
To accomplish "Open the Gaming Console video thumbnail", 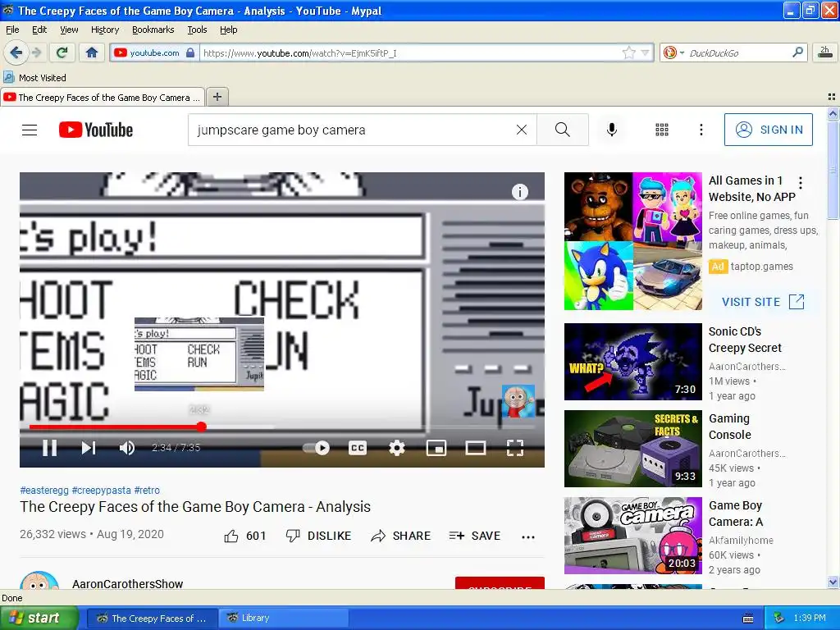I will tap(633, 449).
